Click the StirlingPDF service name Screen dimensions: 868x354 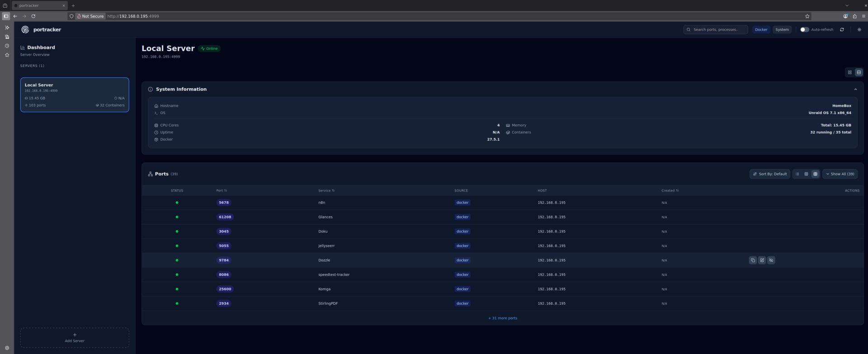point(328,304)
